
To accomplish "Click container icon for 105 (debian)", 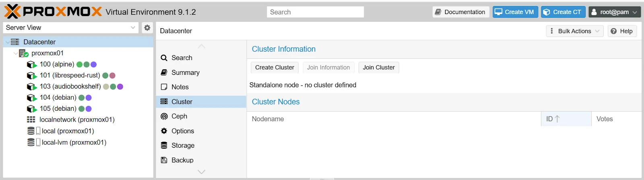I will (x=31, y=109).
